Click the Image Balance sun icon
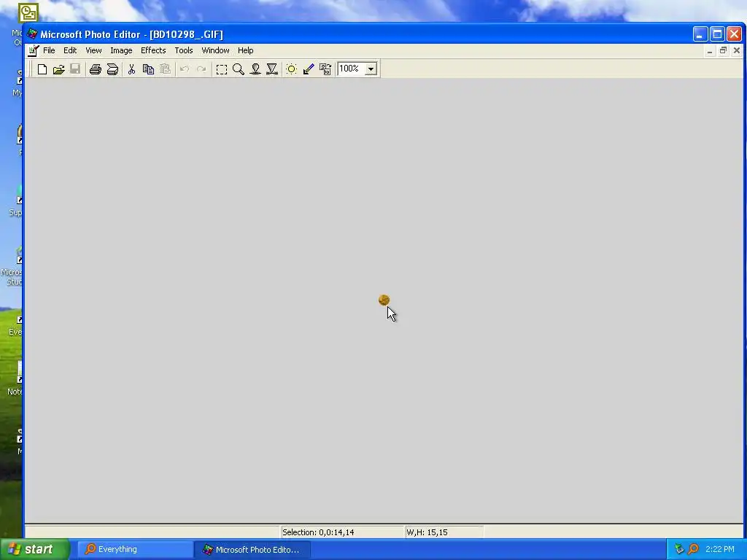Viewport: 747px width, 560px height. coord(292,69)
